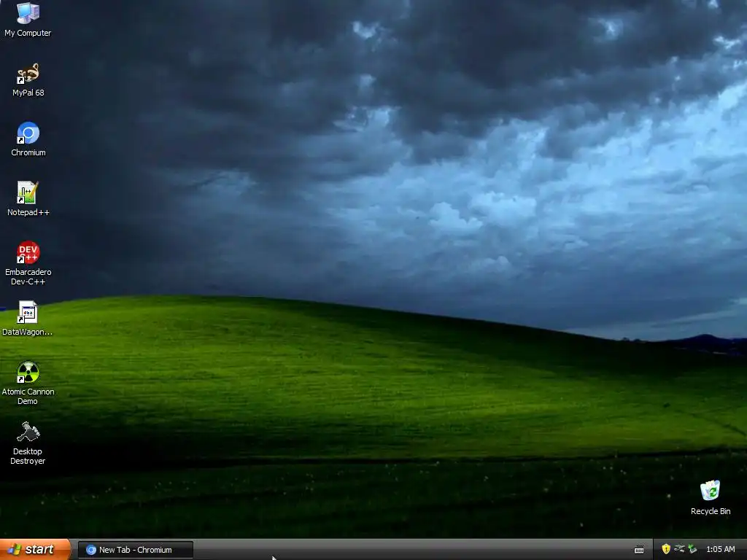Open the Start menu
The image size is (747, 560).
(x=35, y=550)
